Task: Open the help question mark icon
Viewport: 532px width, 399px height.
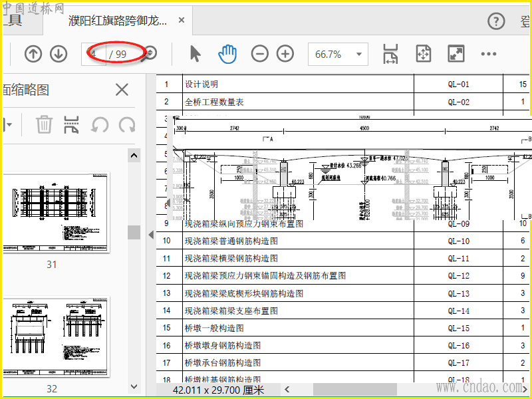Action: pyautogui.click(x=496, y=21)
